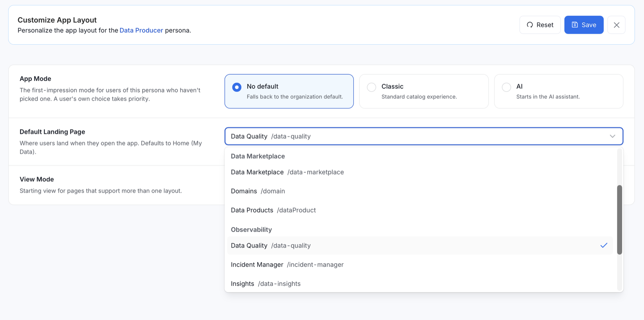Collapse the Default Landing Page dropdown chevron
Screen dimensions: 644x320
(612, 136)
